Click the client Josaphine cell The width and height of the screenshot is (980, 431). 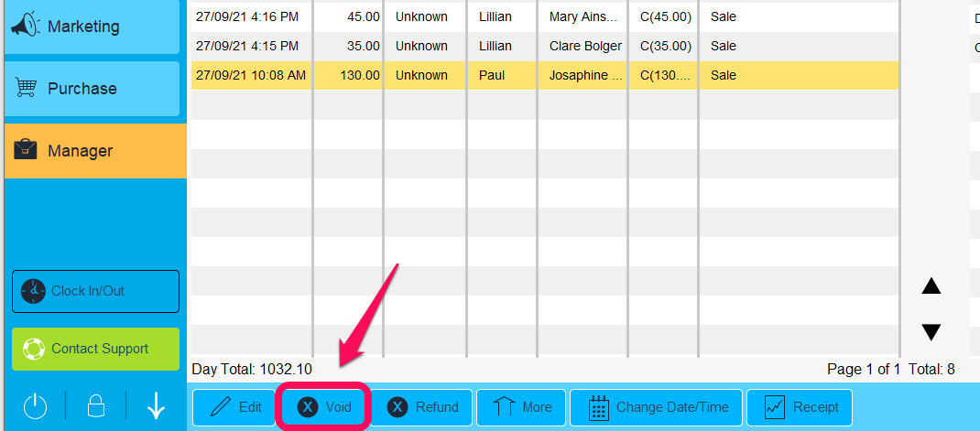[583, 76]
